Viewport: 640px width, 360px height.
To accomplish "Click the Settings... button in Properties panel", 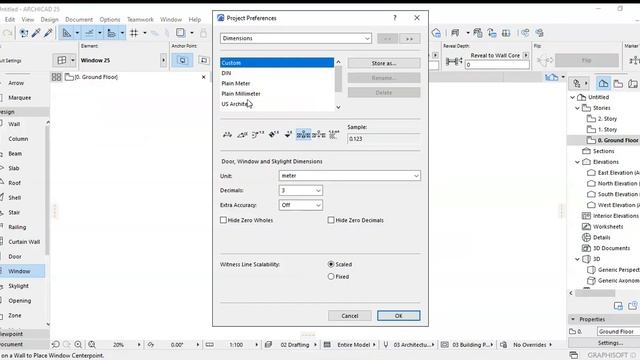I will click(610, 343).
